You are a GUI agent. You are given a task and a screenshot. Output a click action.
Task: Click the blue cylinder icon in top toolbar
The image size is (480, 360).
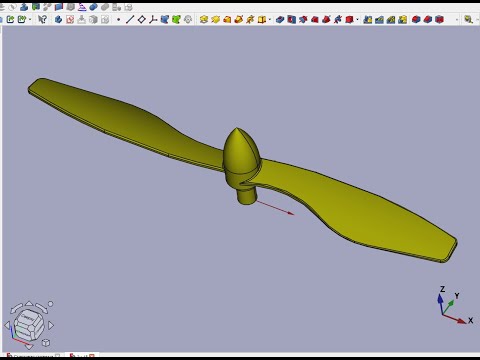coord(94,7)
